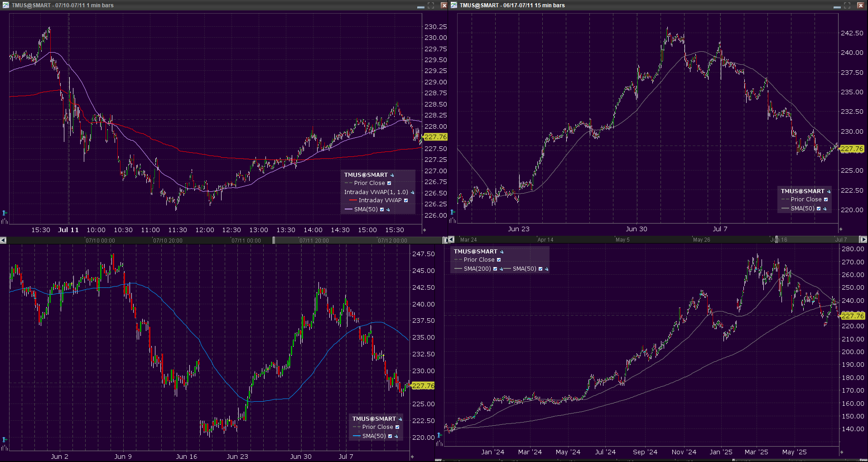The height and width of the screenshot is (462, 868).
Task: Open TMUS@SMART settings wrench in 1 min chart legend
Action: (x=392, y=175)
